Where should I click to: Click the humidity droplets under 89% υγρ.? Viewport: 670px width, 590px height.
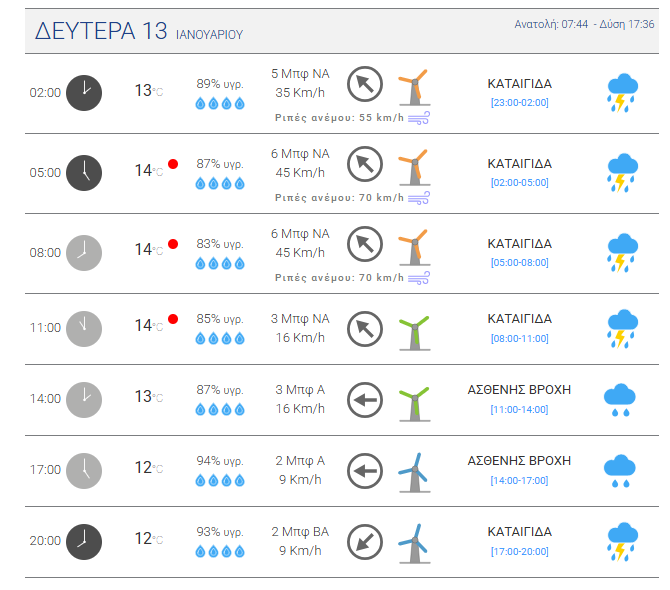click(x=220, y=103)
